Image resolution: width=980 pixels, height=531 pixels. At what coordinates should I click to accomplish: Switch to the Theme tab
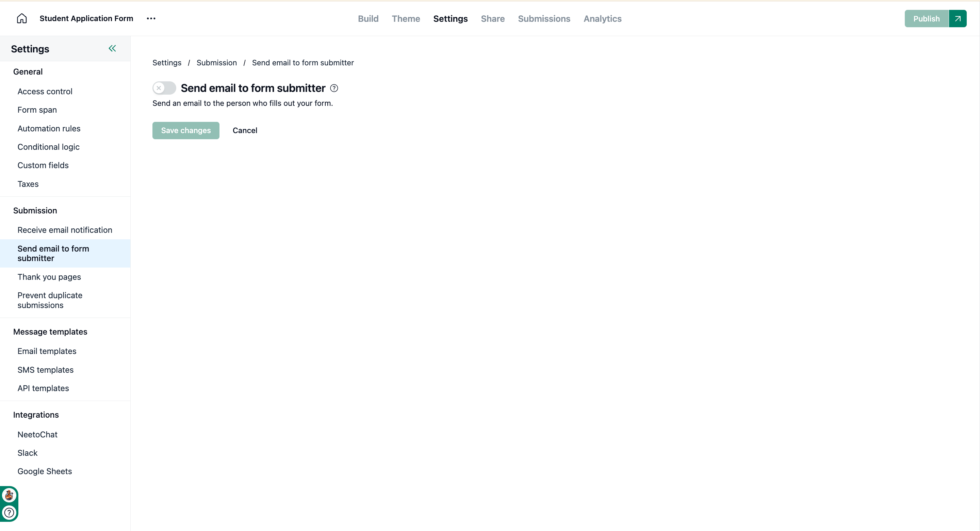point(406,19)
